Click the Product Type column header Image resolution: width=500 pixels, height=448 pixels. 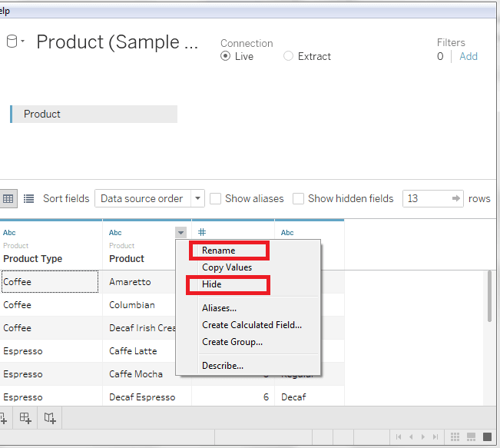32,259
